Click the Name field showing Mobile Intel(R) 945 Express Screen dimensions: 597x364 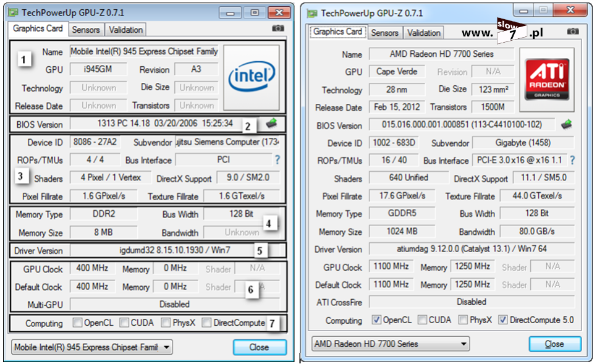click(x=144, y=51)
